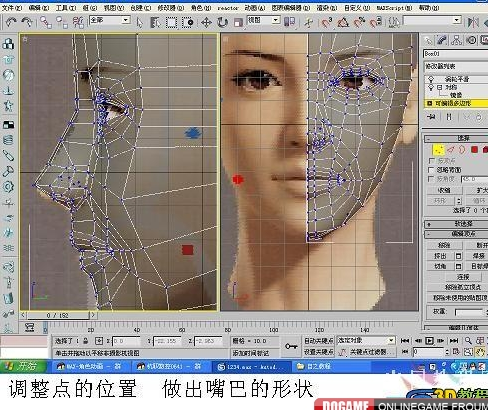Open the Windows 开始 Start button
The height and width of the screenshot is (410, 488).
coord(23,366)
